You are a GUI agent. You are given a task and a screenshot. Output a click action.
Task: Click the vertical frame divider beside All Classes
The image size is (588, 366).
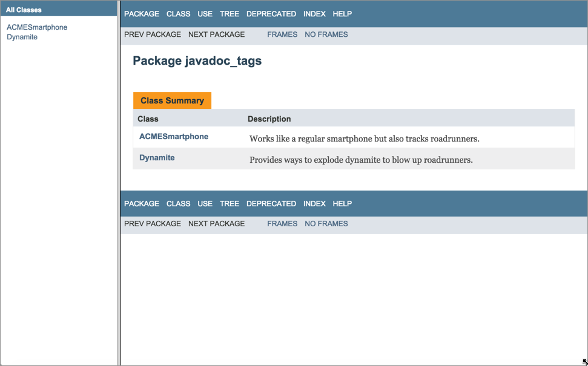119,181
